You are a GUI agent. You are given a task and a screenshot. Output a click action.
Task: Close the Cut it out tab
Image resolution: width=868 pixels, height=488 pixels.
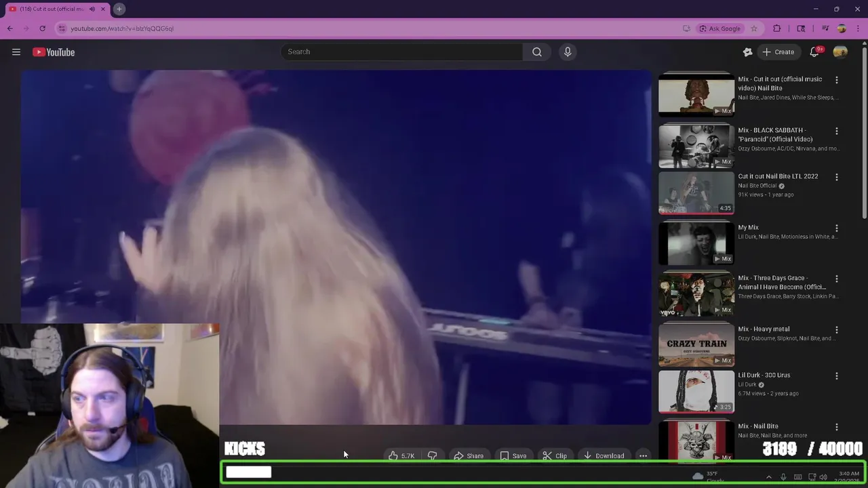click(x=103, y=9)
